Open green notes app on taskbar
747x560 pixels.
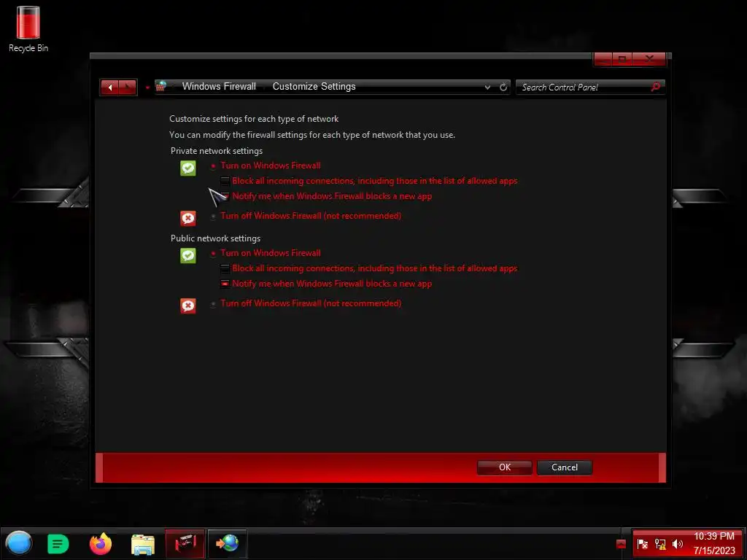pos(58,544)
